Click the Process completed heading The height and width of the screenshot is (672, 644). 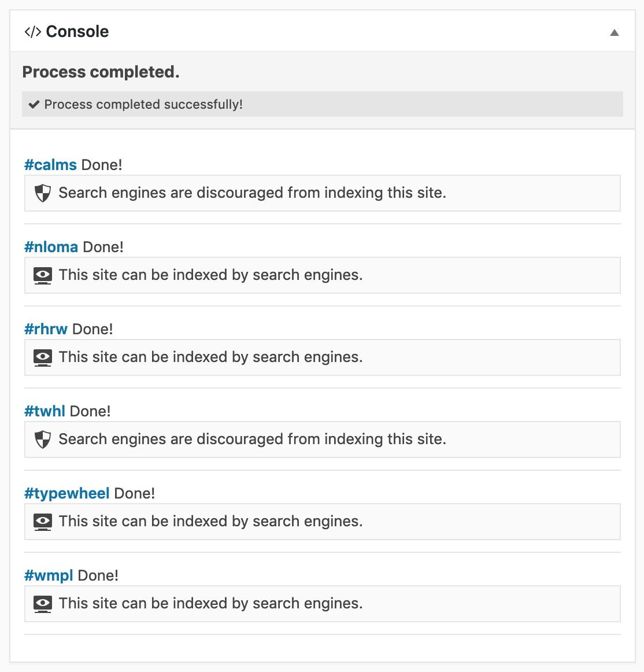tap(101, 72)
